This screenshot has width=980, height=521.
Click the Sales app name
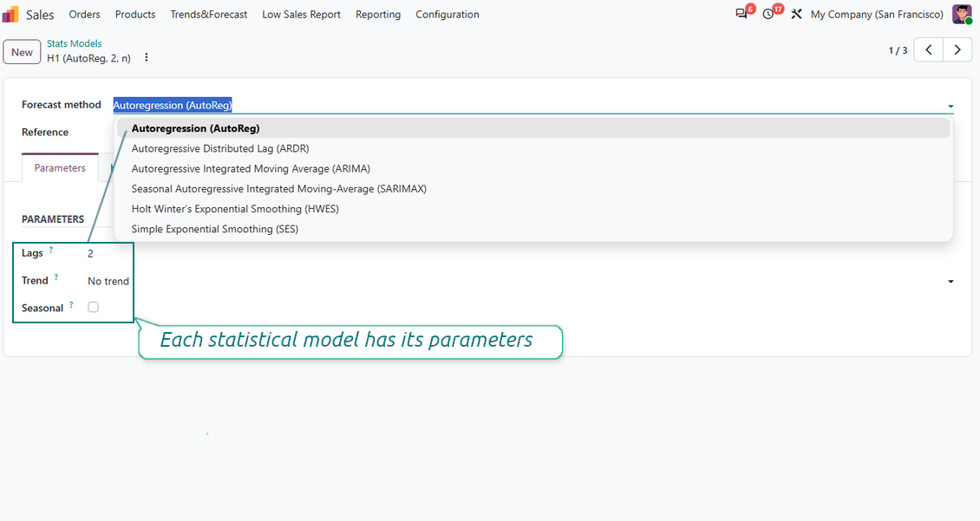click(x=40, y=15)
